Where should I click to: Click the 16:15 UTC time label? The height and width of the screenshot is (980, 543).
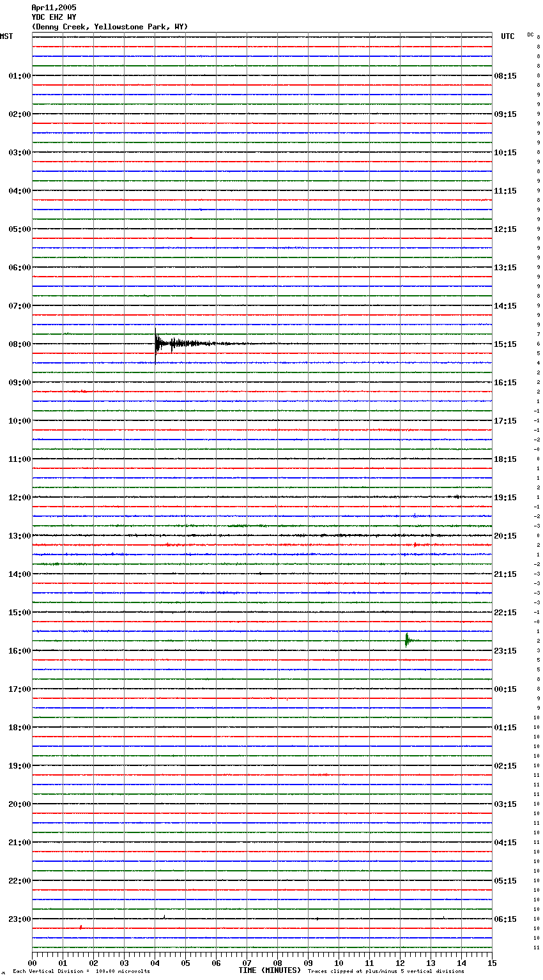pos(505,383)
